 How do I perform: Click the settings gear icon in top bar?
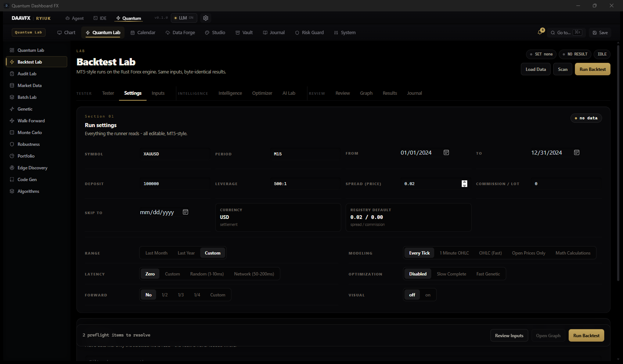click(206, 18)
